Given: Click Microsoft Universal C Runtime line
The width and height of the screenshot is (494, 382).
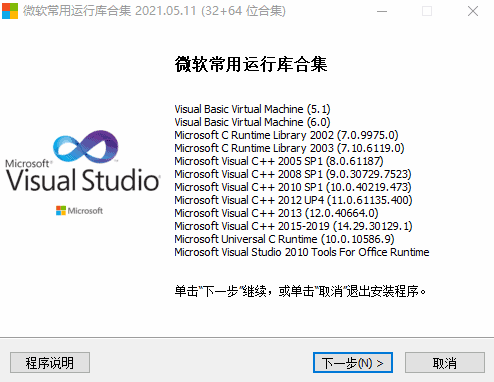Looking at the screenshot, I should pos(284,239).
